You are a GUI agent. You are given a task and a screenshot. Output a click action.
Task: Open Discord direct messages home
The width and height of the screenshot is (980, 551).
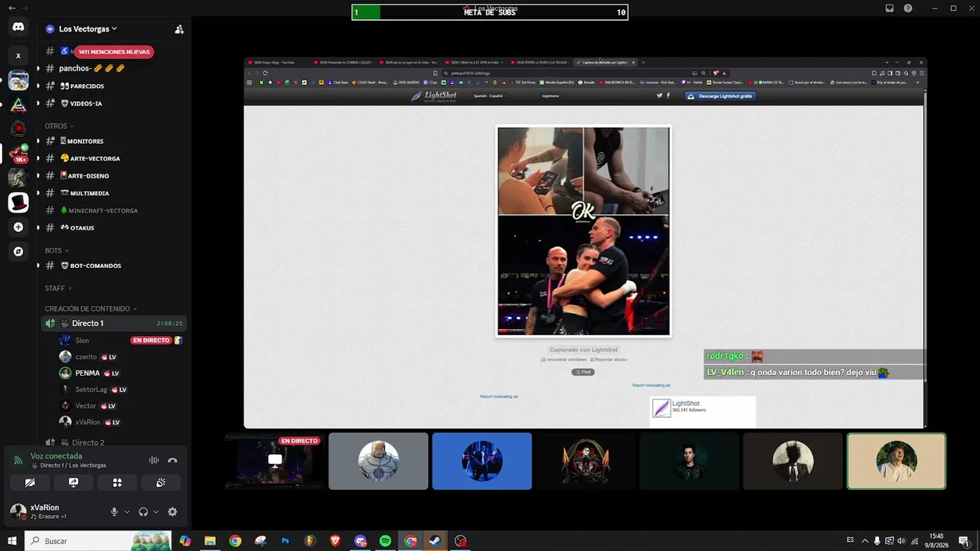(x=18, y=27)
